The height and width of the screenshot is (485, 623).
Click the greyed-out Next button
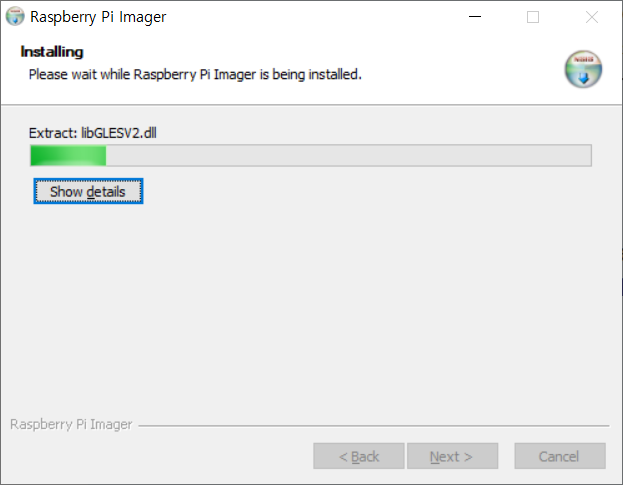point(453,456)
